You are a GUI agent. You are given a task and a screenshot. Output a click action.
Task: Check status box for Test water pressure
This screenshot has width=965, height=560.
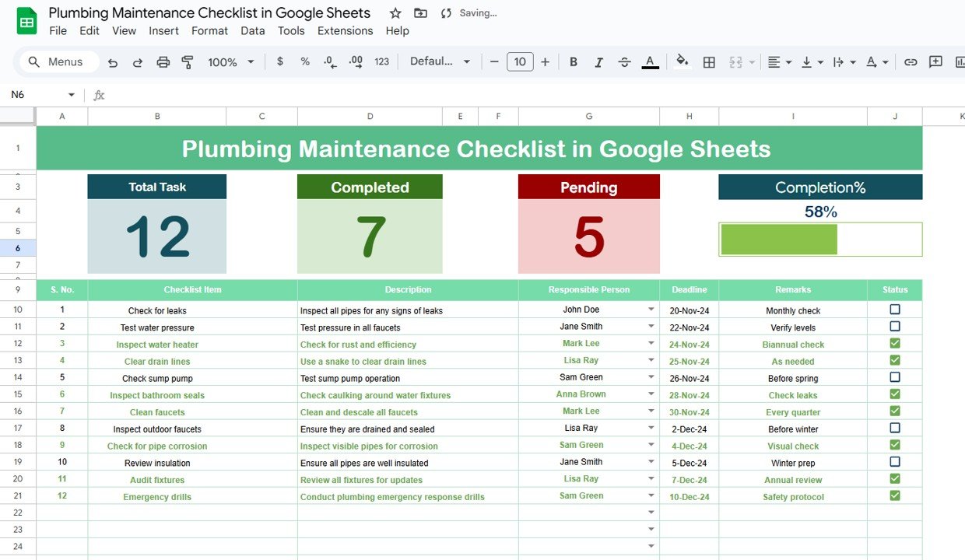[x=895, y=327]
